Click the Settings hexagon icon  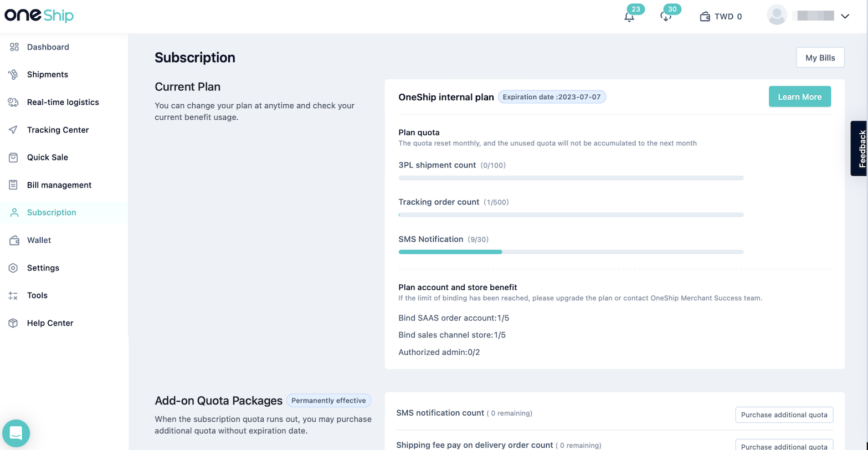(14, 268)
